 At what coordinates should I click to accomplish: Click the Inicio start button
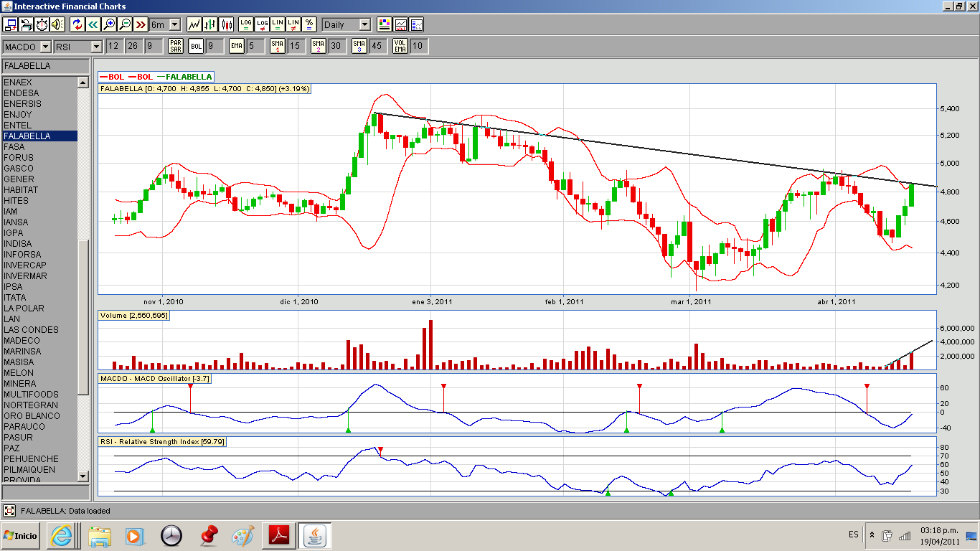click(21, 535)
